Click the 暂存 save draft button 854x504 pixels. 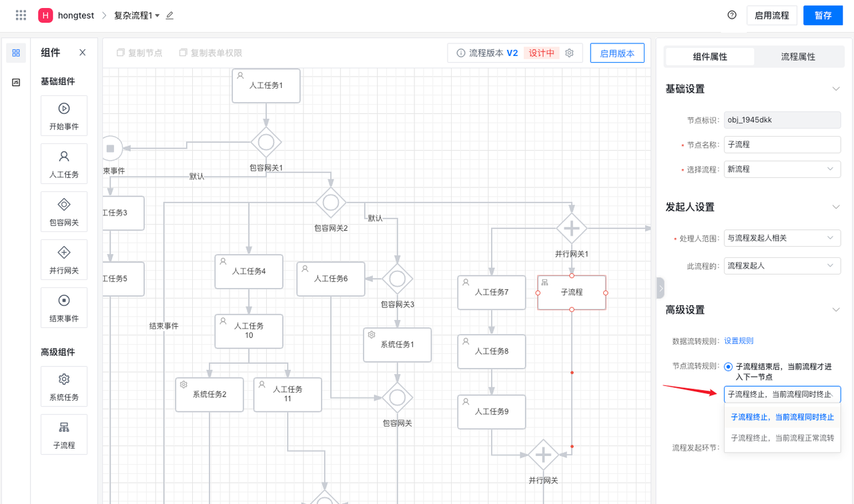pyautogui.click(x=823, y=15)
